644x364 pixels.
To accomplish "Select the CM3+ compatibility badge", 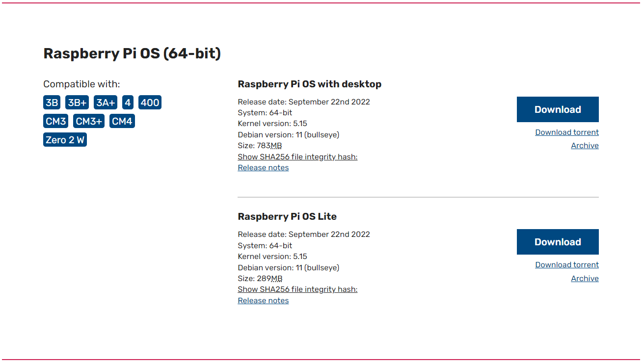I will (89, 121).
